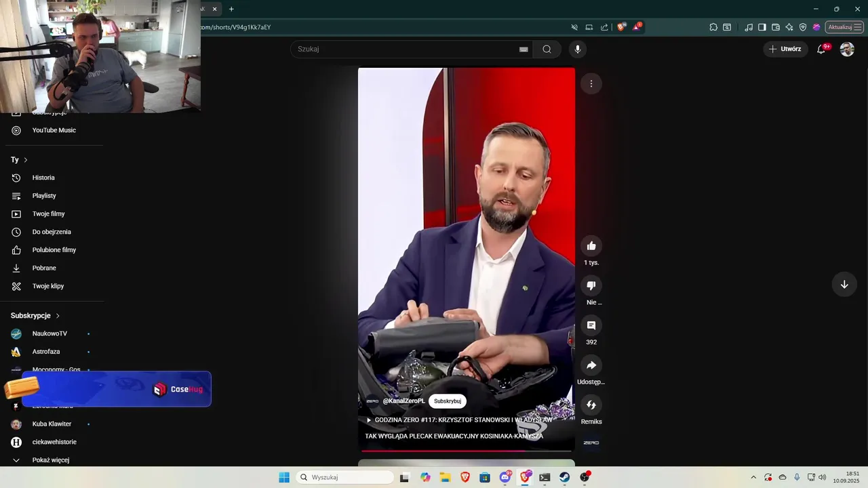Open the comments with 392 replies
The width and height of the screenshot is (868, 488).
(x=591, y=325)
